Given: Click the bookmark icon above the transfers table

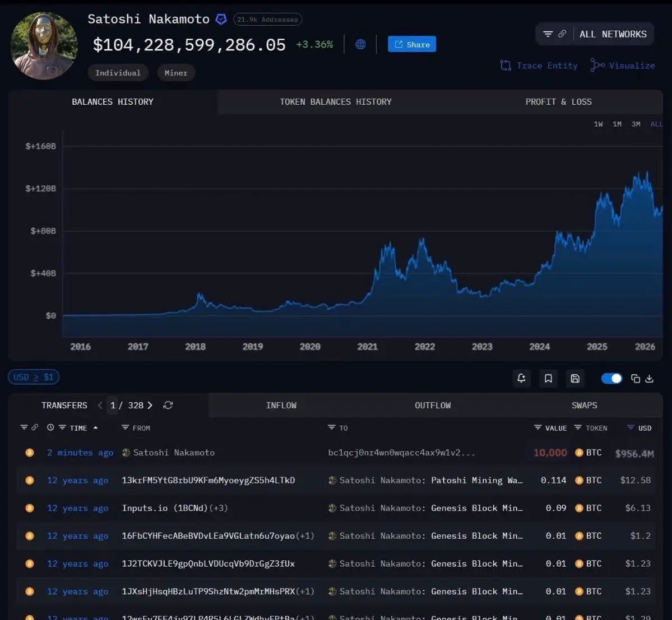Looking at the screenshot, I should tap(548, 379).
